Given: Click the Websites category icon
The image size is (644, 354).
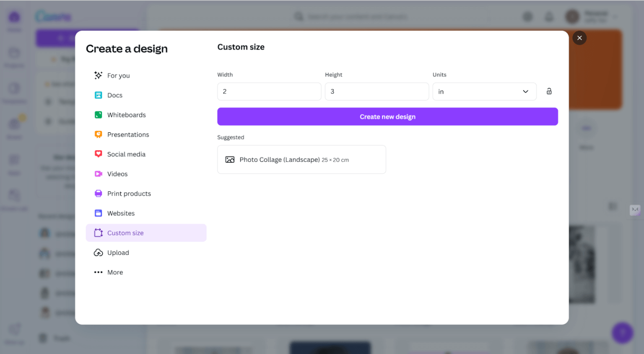Looking at the screenshot, I should coord(98,213).
